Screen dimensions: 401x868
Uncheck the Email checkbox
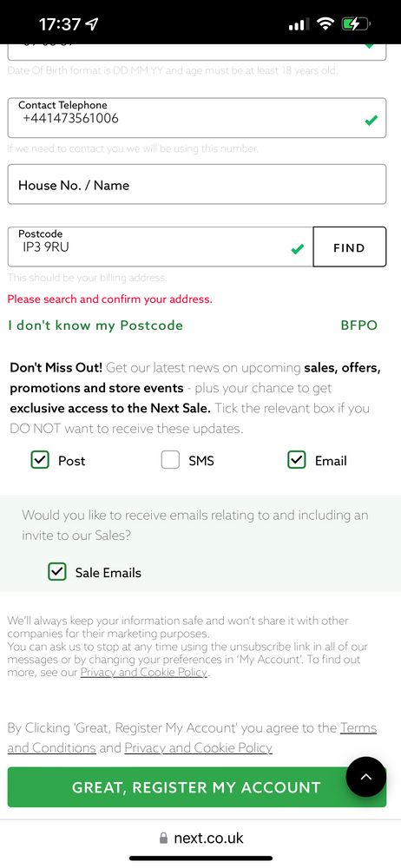coord(296,460)
